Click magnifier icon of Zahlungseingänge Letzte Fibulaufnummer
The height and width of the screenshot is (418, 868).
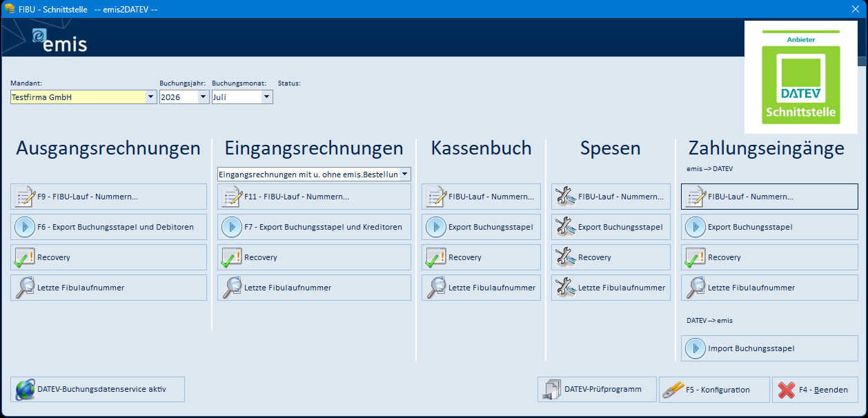pyautogui.click(x=695, y=288)
